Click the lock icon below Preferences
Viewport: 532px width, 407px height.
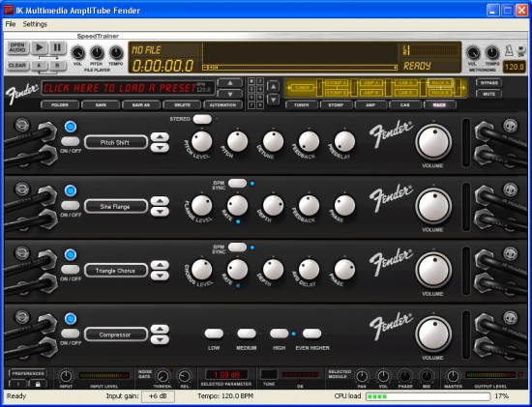coord(38,384)
